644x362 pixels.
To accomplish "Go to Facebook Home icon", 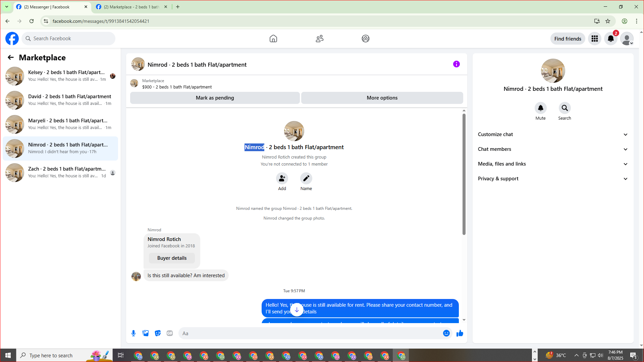I will pyautogui.click(x=273, y=39).
